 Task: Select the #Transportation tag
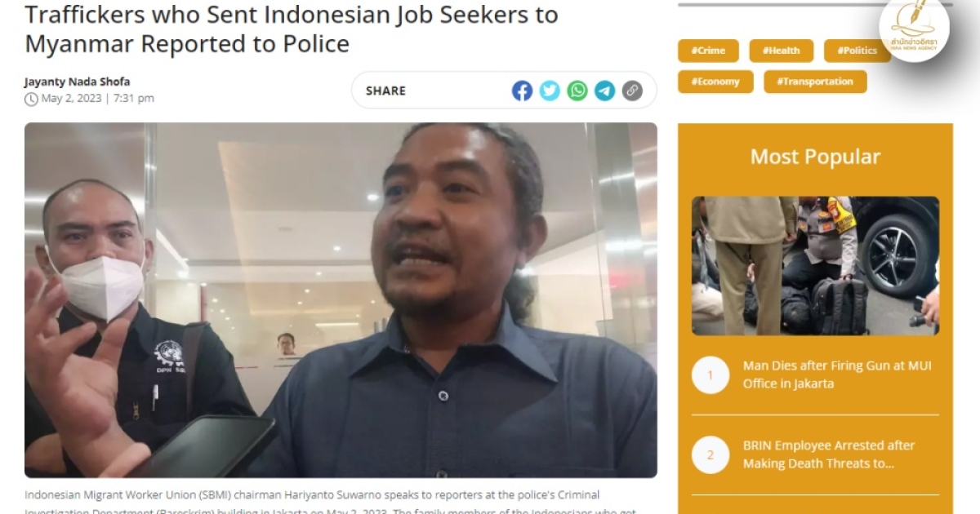(815, 82)
